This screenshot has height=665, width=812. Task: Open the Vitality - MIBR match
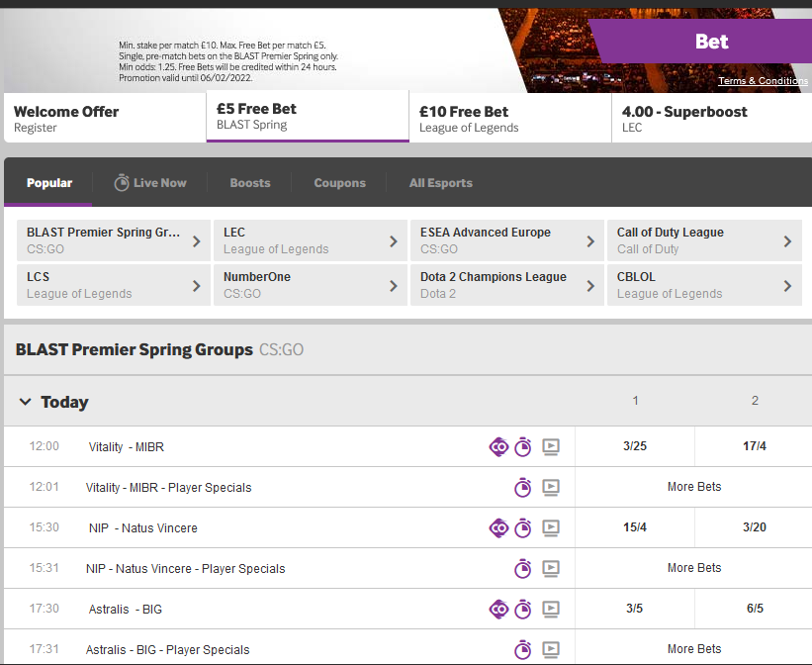pyautogui.click(x=127, y=446)
